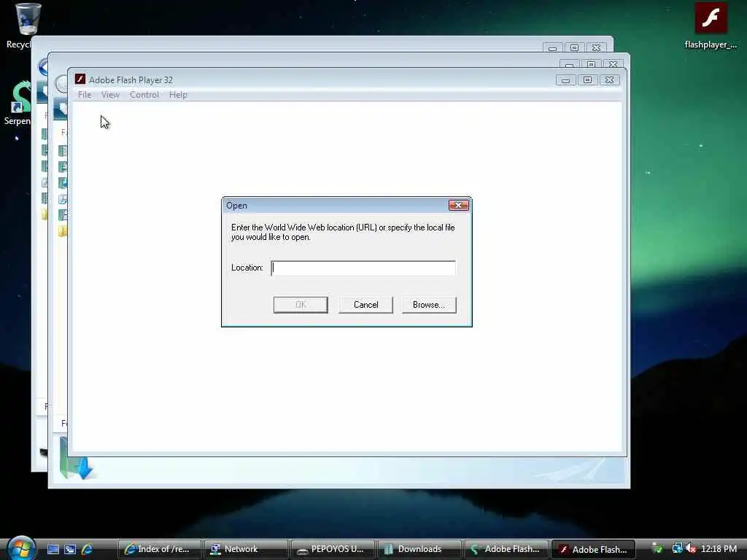This screenshot has width=747, height=560.
Task: Open the File menu in Flash Player
Action: (85, 95)
